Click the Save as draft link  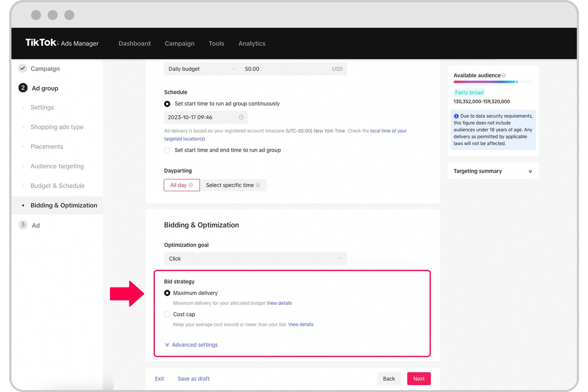194,379
